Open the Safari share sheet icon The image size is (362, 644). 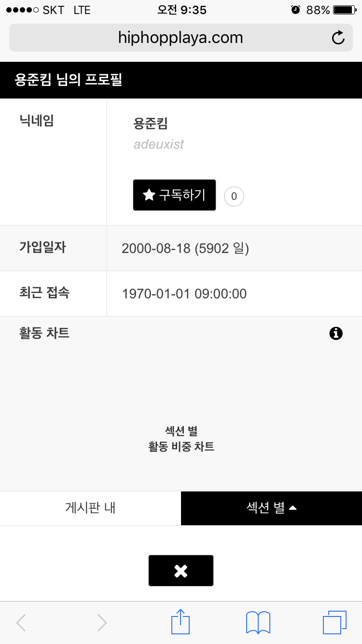pyautogui.click(x=181, y=622)
